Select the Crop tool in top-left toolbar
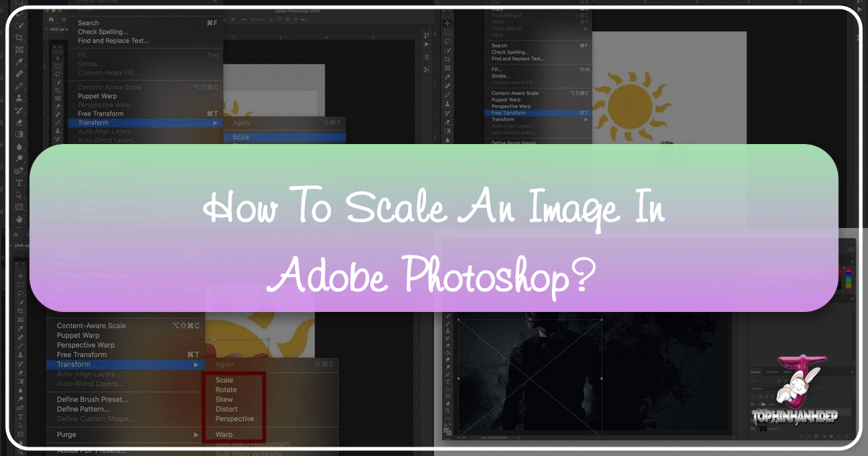Image resolution: width=868 pixels, height=456 pixels. click(x=20, y=37)
